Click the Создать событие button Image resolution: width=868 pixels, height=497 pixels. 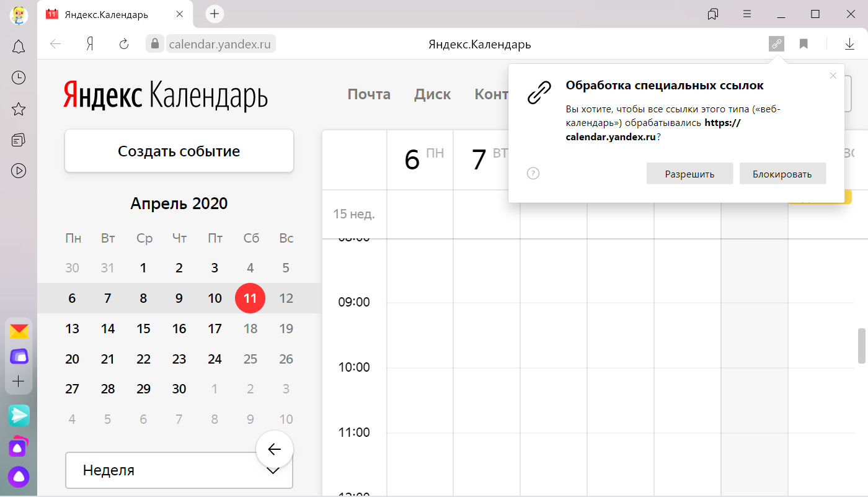(x=179, y=151)
